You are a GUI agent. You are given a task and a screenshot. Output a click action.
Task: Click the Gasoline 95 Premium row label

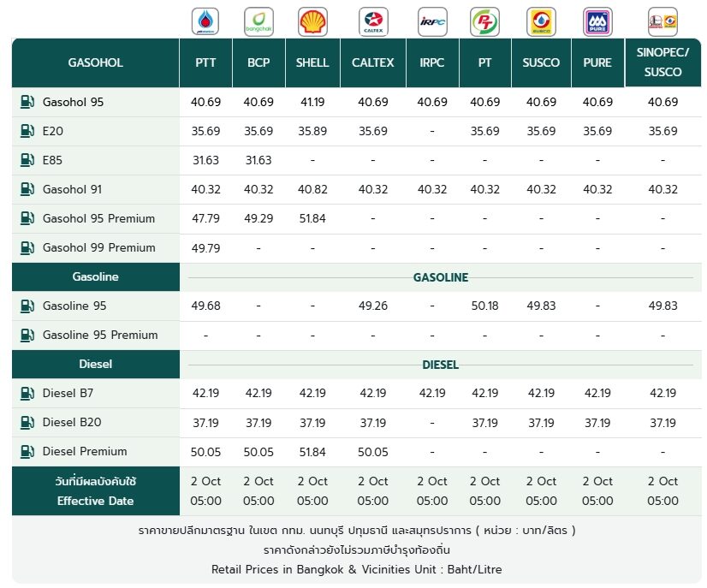(x=100, y=335)
